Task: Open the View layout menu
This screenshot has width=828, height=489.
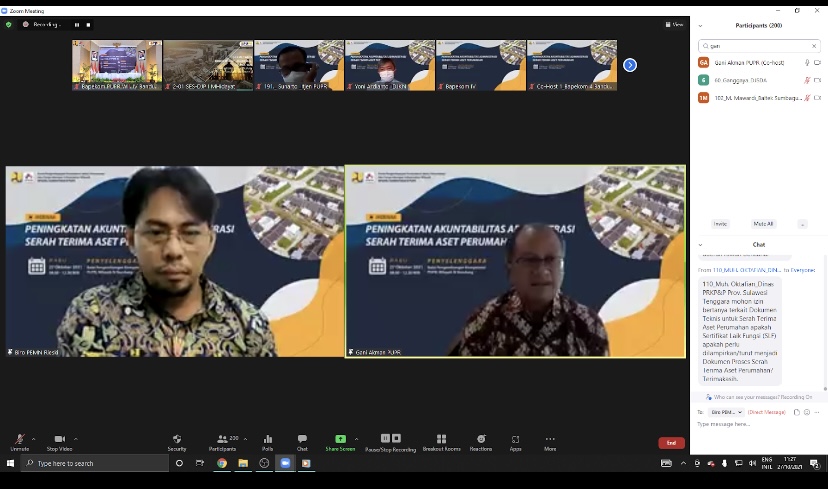Action: [x=674, y=24]
